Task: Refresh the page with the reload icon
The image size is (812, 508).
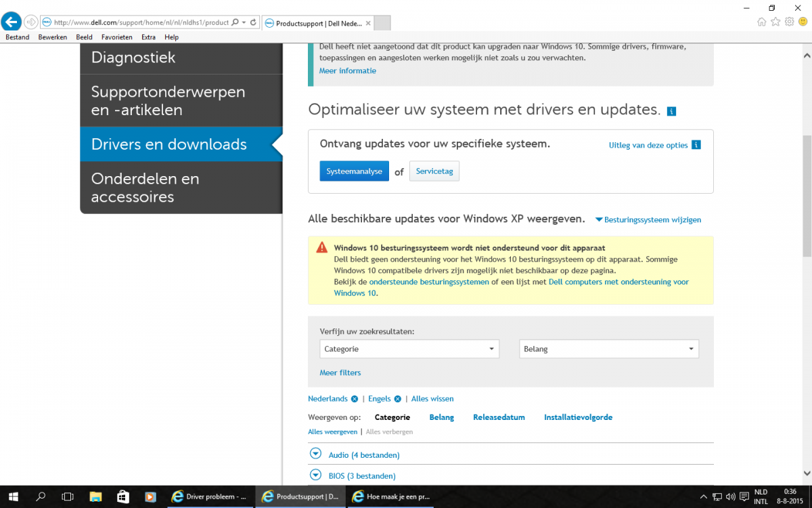Action: coord(253,22)
